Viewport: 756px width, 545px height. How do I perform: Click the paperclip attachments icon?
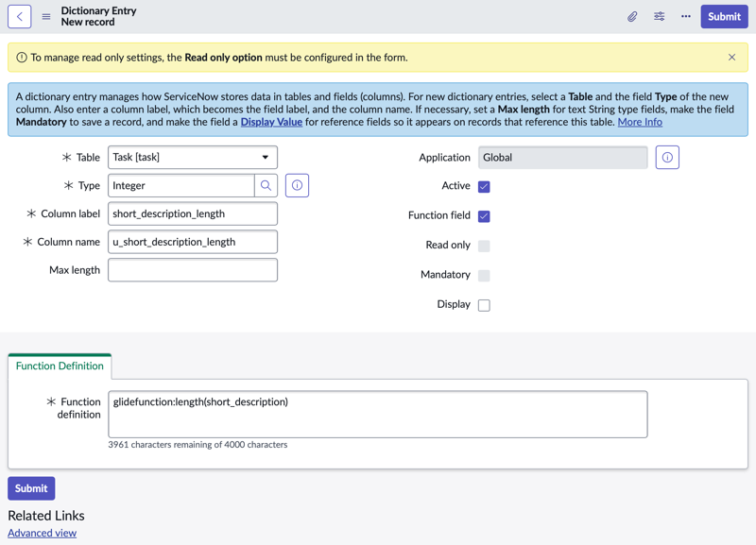(632, 16)
